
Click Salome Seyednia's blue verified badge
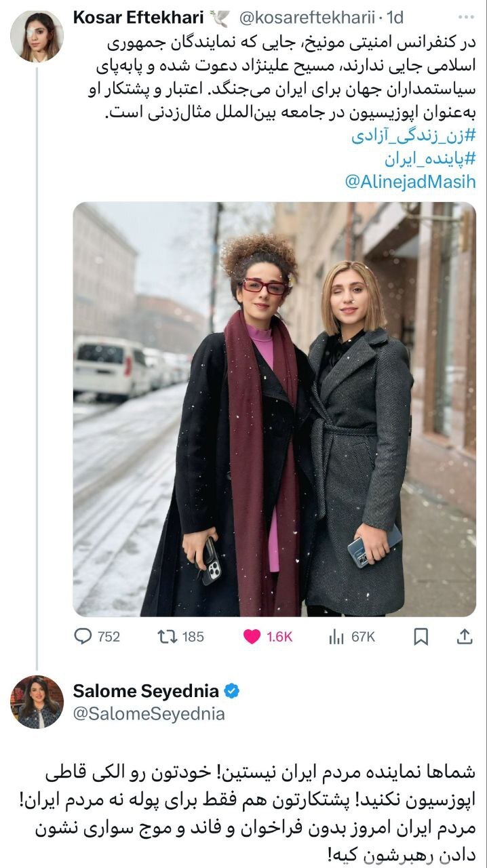tap(232, 692)
